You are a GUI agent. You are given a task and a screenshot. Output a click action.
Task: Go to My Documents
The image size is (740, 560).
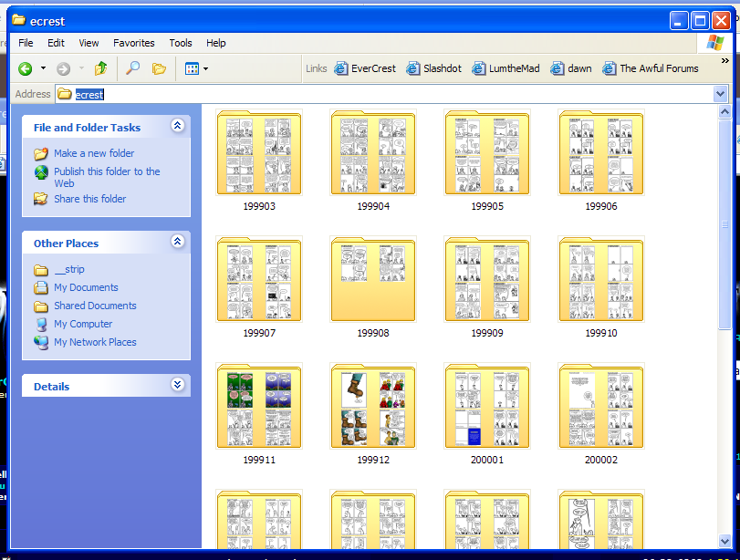point(86,288)
